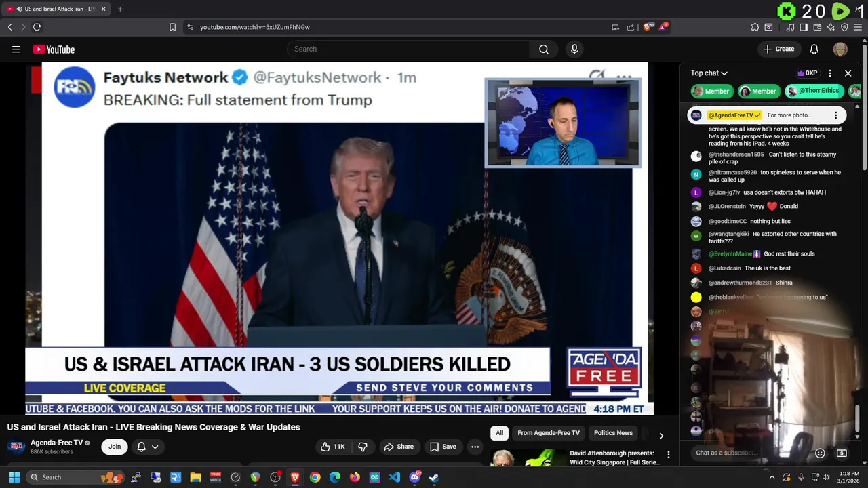
Task: Expand the Top chat dropdown
Action: [x=709, y=73]
